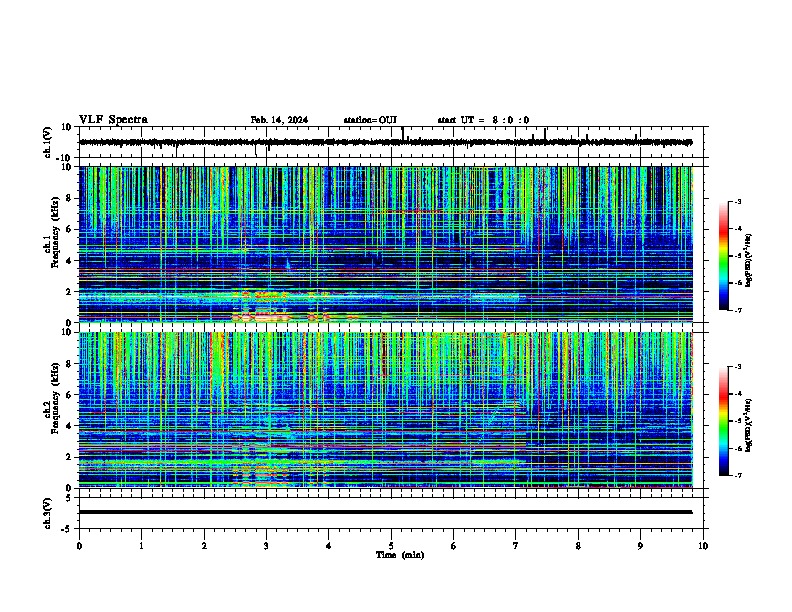
Task: Click tick label "0" on the time axis
Action: (79, 546)
